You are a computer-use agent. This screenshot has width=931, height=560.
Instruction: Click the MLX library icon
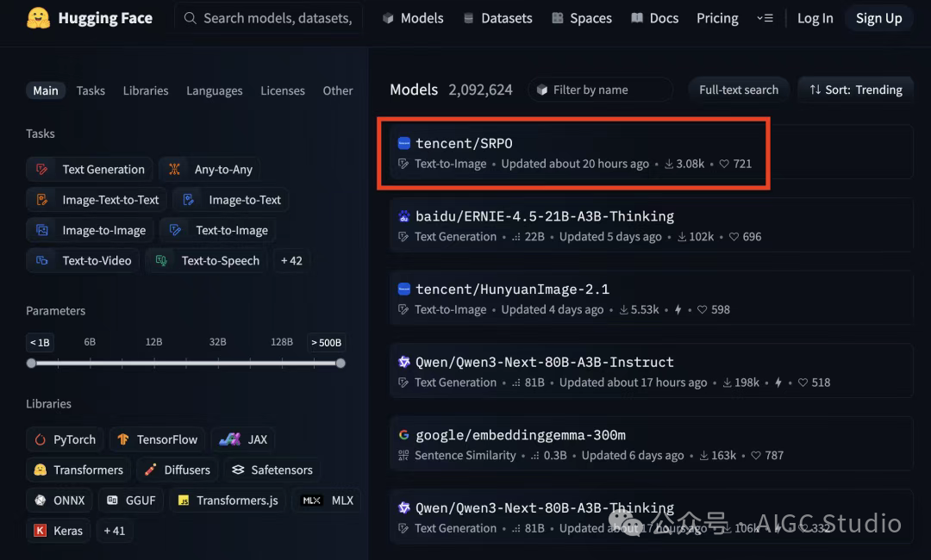(312, 500)
